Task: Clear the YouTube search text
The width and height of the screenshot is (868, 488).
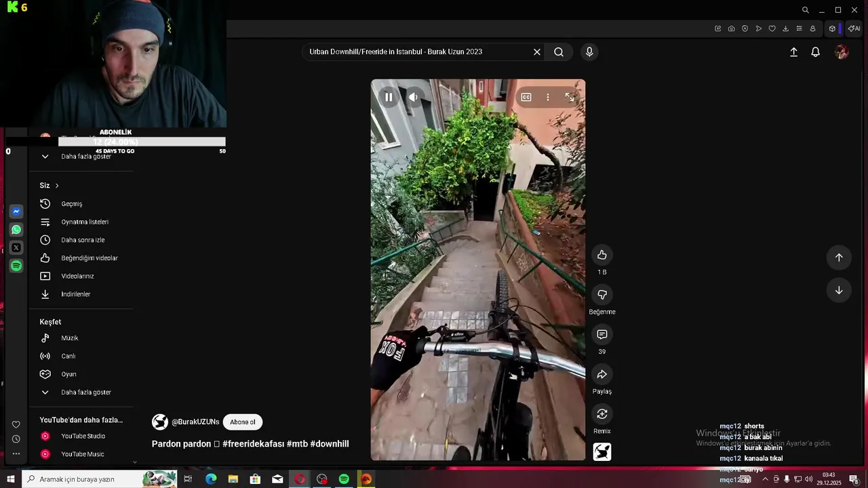Action: click(537, 52)
